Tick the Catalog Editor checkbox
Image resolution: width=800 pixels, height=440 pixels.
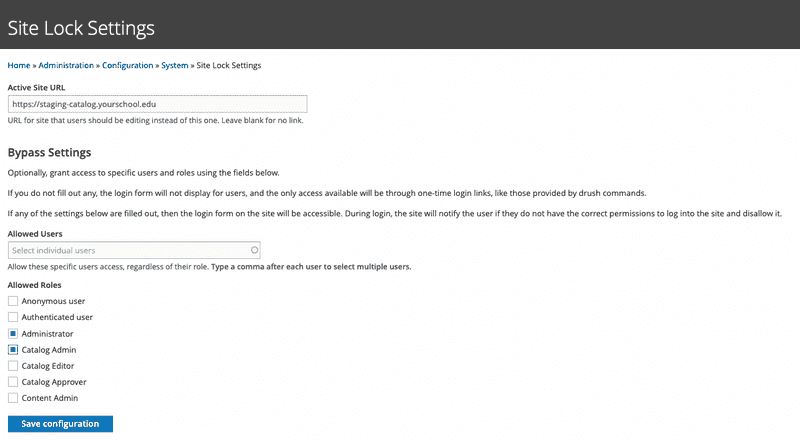point(13,366)
